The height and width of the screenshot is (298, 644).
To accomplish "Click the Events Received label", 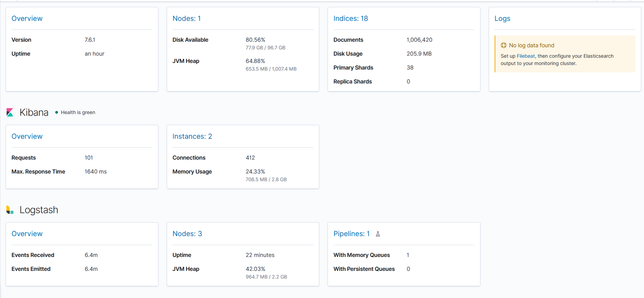I will 33,255.
